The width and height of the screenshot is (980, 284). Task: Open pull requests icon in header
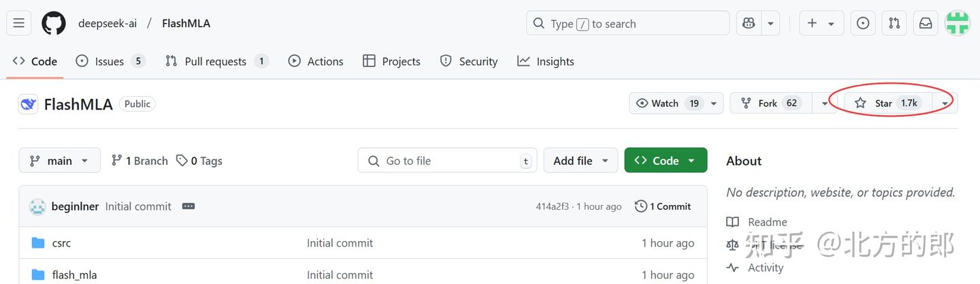click(894, 23)
